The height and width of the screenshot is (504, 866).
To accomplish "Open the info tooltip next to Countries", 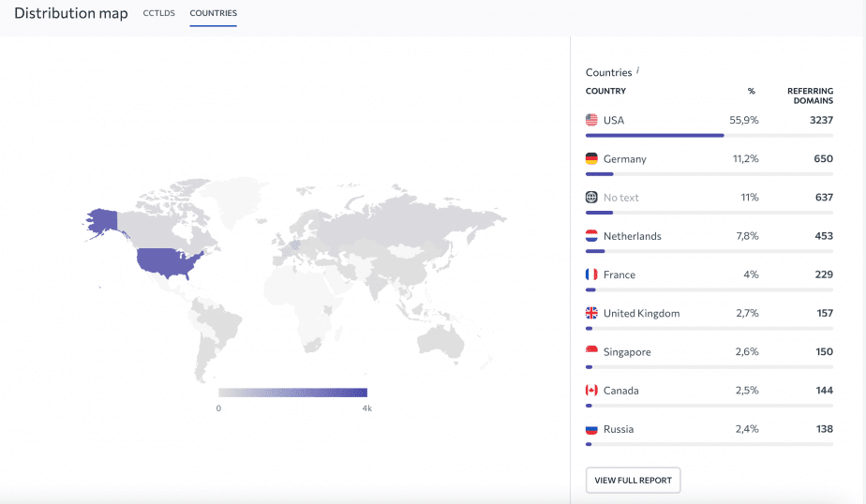I will pos(638,70).
